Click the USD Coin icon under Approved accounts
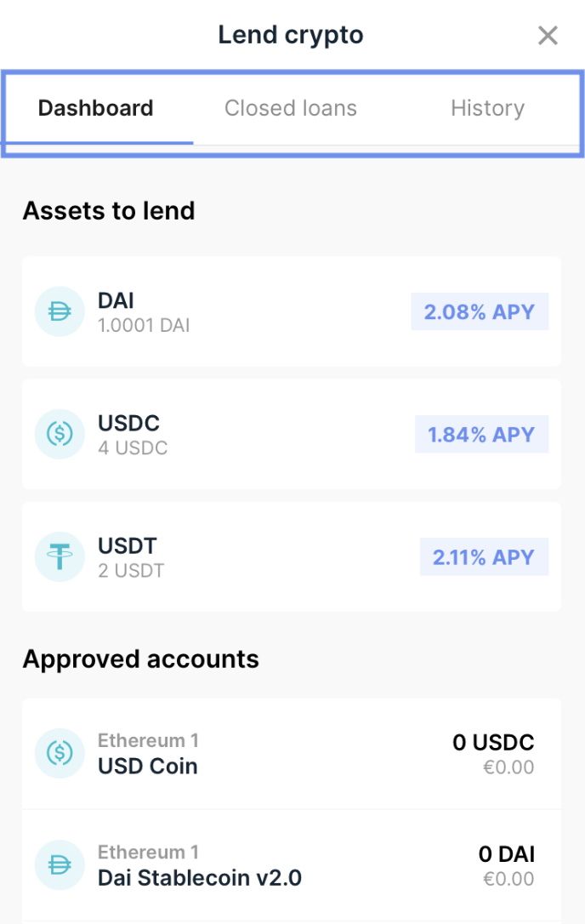Screen dimensions: 585x924 point(60,753)
